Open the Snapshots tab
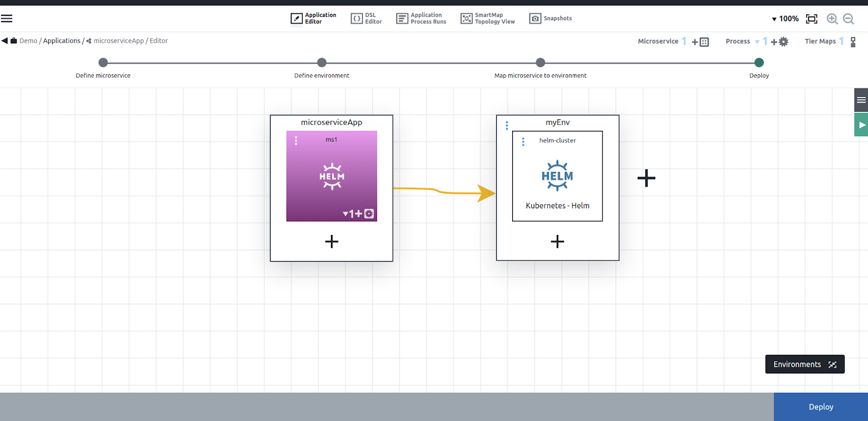Viewport: 868px width, 421px height. pyautogui.click(x=551, y=18)
